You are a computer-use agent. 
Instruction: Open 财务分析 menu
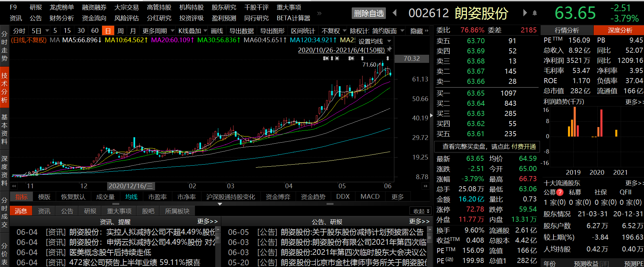(61, 18)
